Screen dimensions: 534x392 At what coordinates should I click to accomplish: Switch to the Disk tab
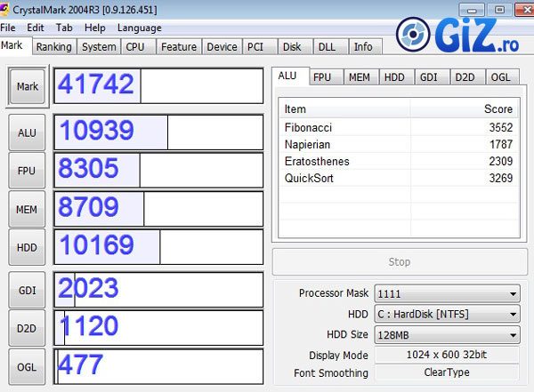pyautogui.click(x=295, y=46)
